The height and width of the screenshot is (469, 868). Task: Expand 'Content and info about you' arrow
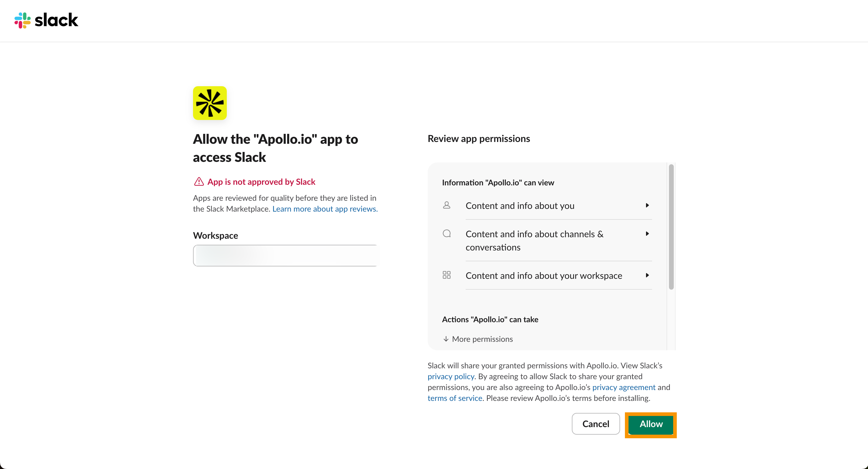pyautogui.click(x=647, y=205)
